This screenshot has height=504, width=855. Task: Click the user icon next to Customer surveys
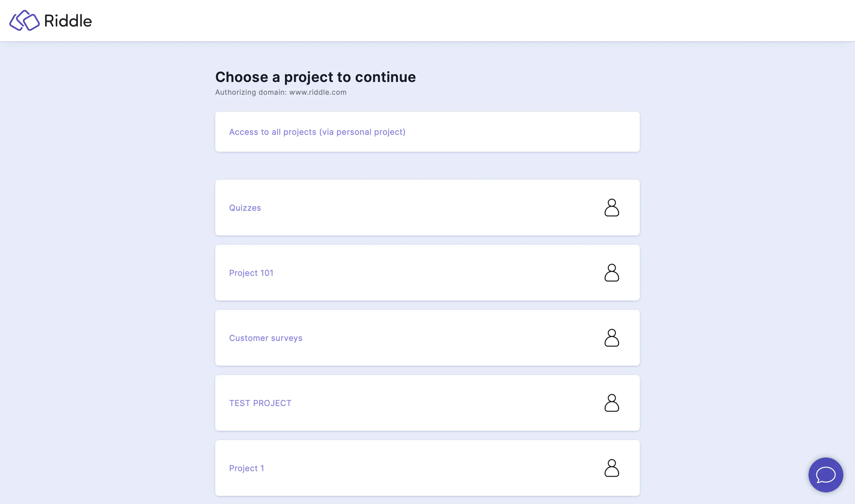click(x=611, y=337)
